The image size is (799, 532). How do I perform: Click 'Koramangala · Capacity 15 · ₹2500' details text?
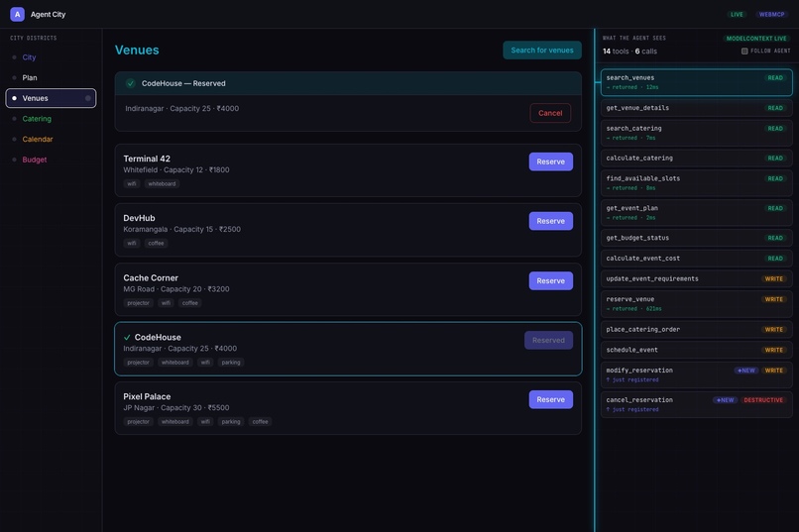tap(182, 229)
